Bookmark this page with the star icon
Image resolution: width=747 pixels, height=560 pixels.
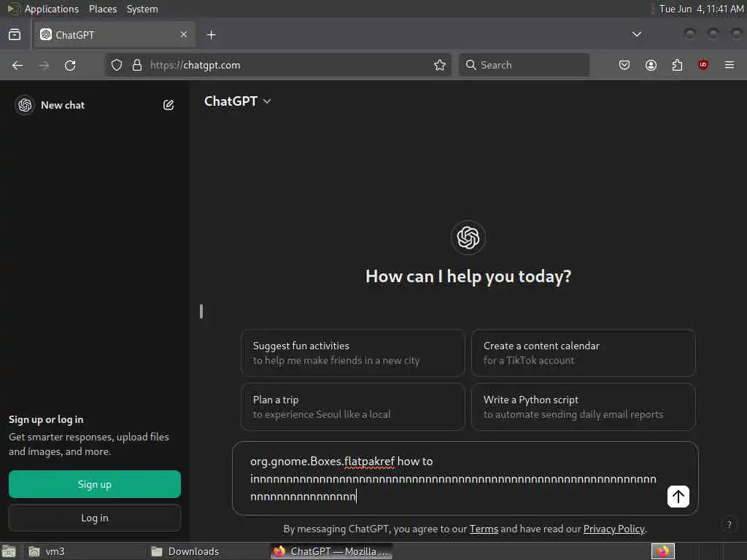point(440,65)
